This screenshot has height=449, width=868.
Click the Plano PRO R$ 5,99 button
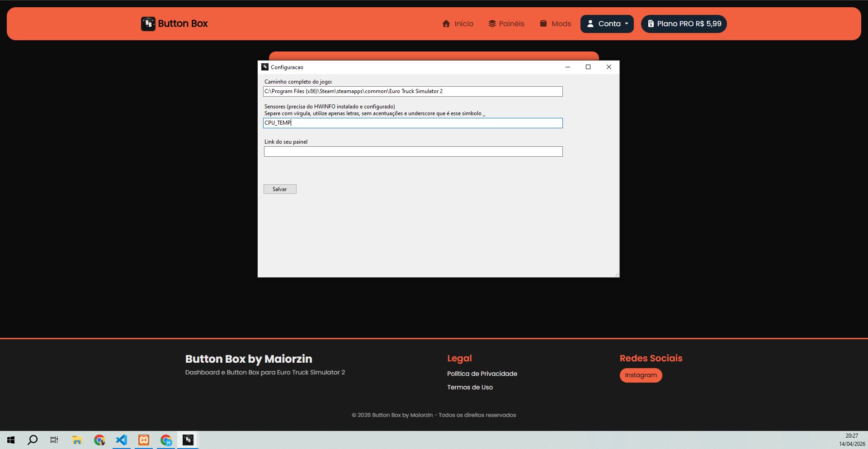(x=684, y=24)
